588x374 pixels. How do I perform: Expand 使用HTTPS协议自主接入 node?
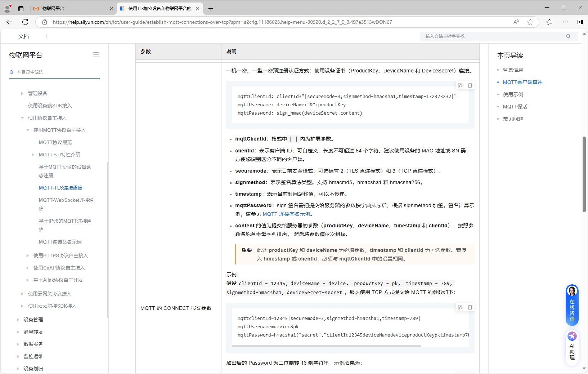point(28,255)
